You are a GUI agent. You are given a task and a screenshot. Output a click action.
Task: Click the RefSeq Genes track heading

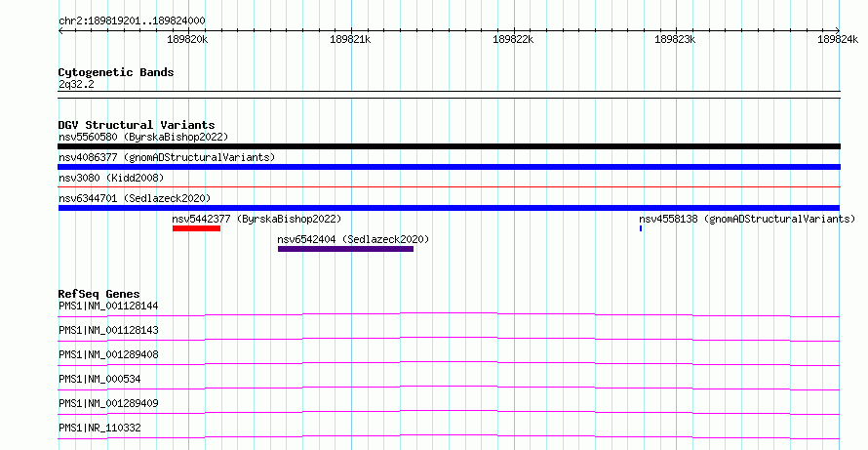99,294
